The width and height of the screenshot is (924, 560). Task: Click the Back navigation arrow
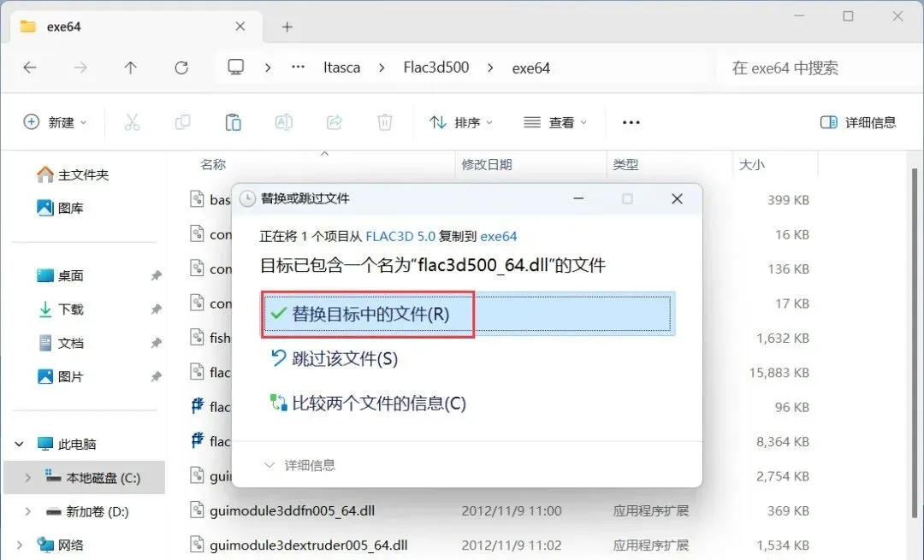tap(29, 68)
